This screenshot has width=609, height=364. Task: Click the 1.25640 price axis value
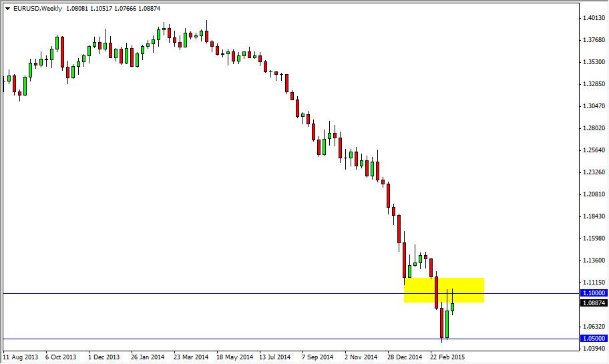click(x=594, y=150)
